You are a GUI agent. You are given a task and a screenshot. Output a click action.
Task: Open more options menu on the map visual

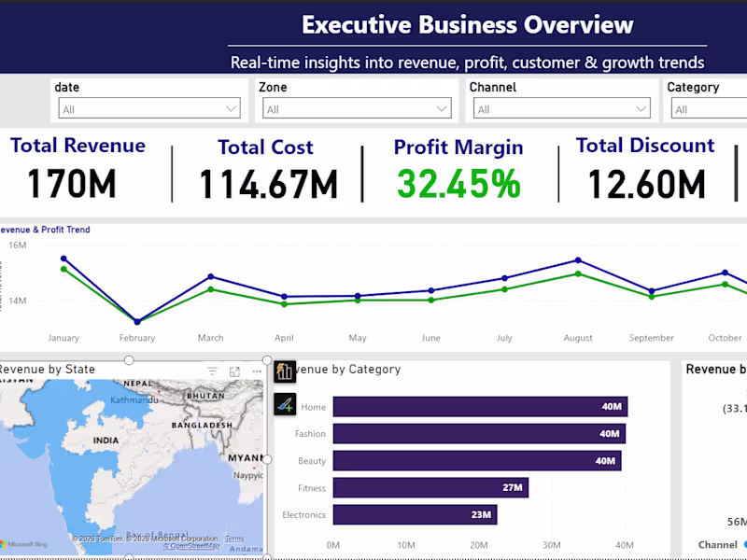click(x=257, y=371)
